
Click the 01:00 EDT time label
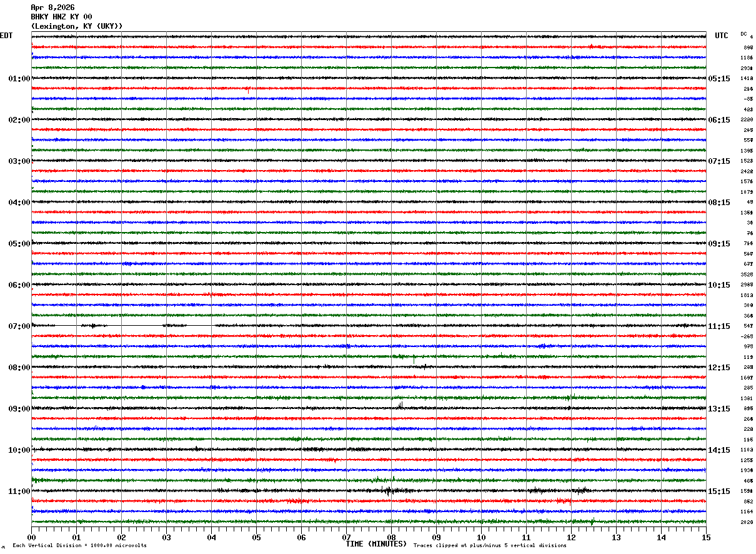coord(19,79)
